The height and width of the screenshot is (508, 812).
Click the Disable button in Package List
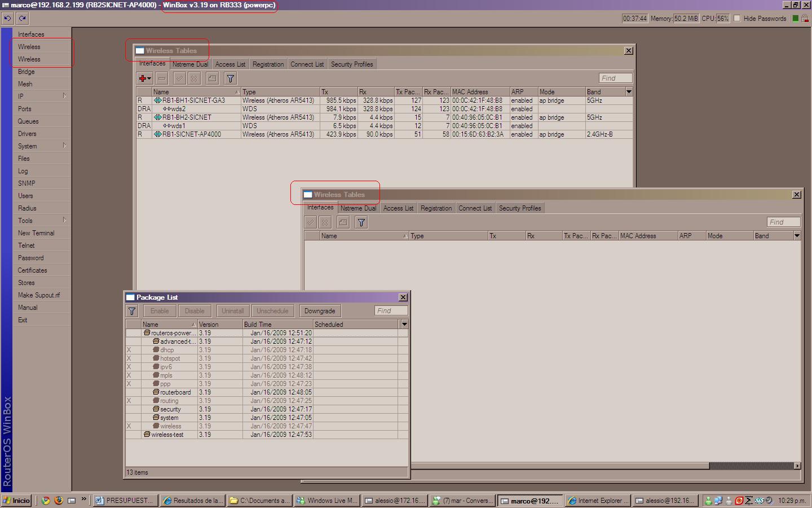pyautogui.click(x=195, y=311)
